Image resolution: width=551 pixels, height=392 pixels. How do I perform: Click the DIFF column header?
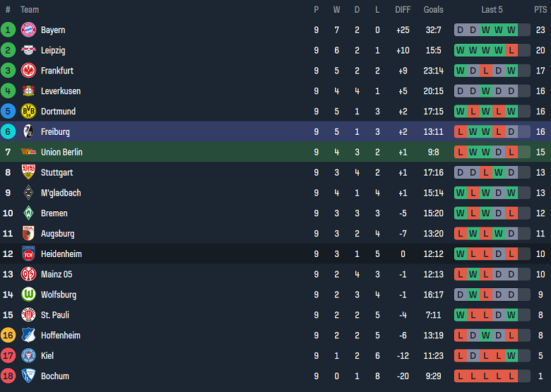403,10
